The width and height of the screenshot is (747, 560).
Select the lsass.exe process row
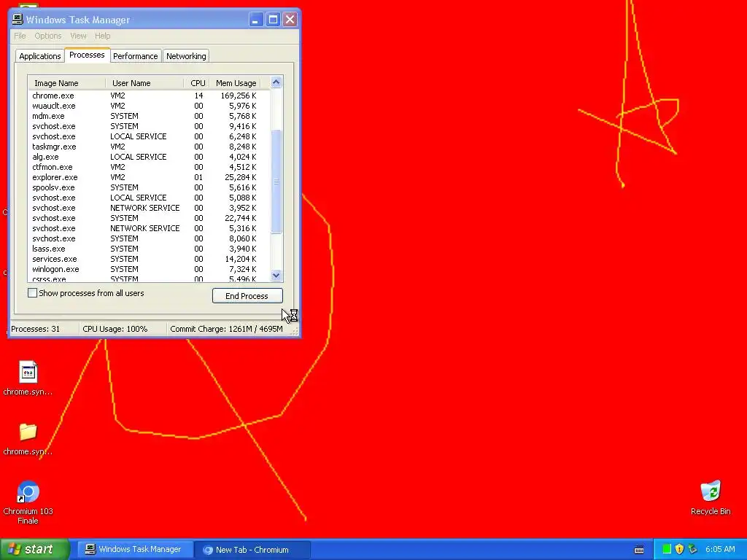click(x=149, y=249)
